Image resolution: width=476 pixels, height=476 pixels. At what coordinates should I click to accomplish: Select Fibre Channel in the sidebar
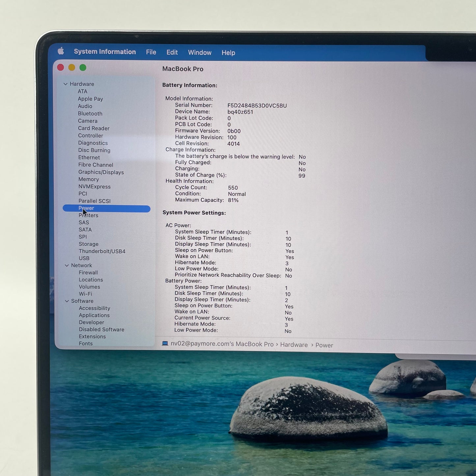(x=96, y=165)
